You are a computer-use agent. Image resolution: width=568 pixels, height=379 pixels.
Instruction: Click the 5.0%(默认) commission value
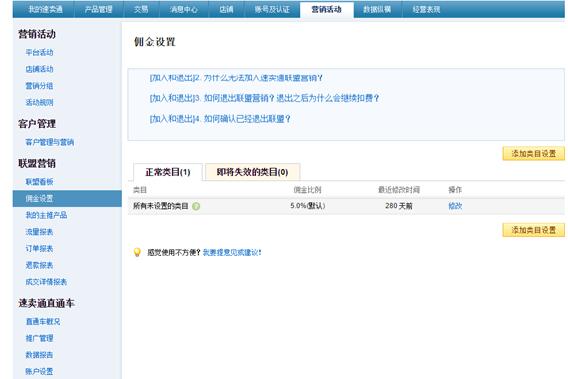coord(308,206)
